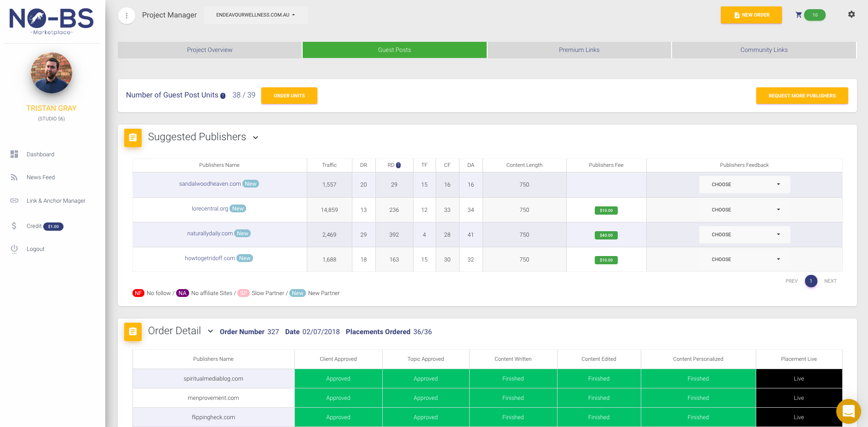Click the Live status for spiritualmediablog.com
This screenshot has width=868, height=427.
tap(799, 379)
